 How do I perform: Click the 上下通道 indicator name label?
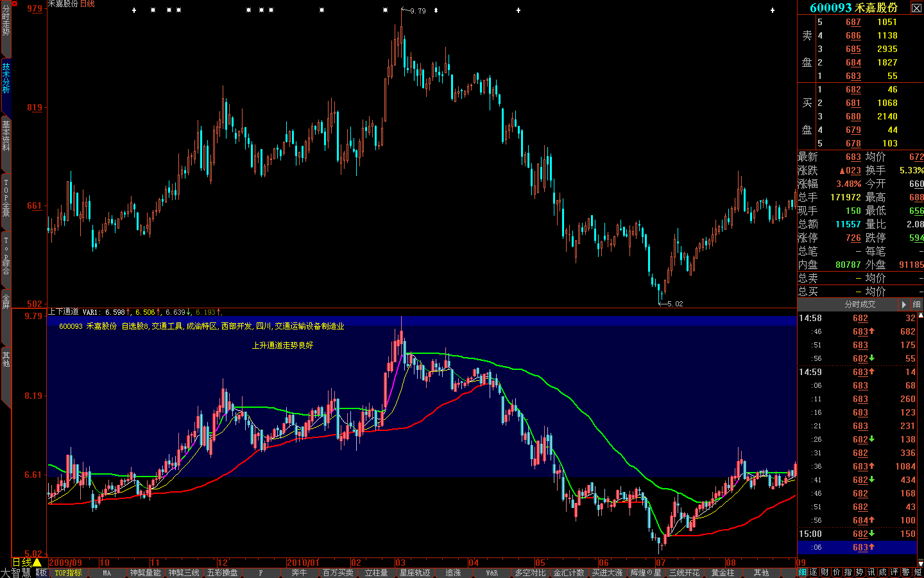[x=64, y=312]
